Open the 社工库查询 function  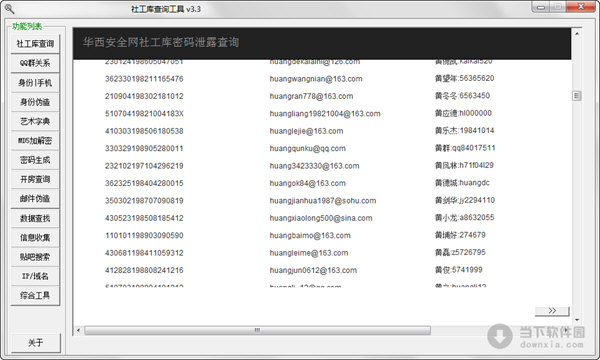click(x=35, y=44)
